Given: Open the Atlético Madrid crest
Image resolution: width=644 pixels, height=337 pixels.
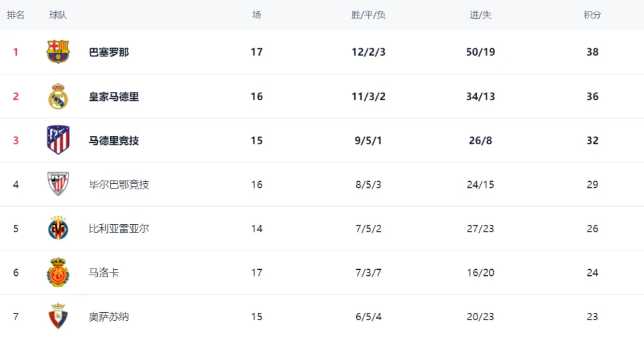Looking at the screenshot, I should point(58,140).
